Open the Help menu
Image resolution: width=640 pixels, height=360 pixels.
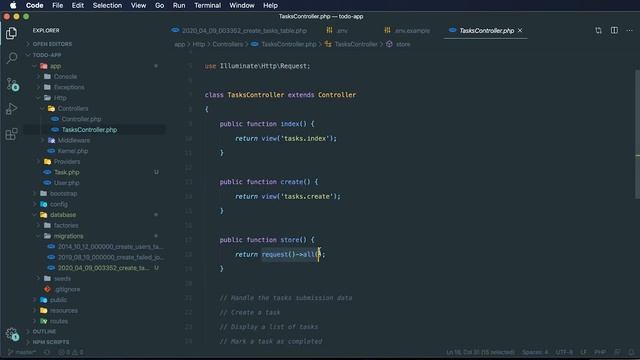(270, 5)
